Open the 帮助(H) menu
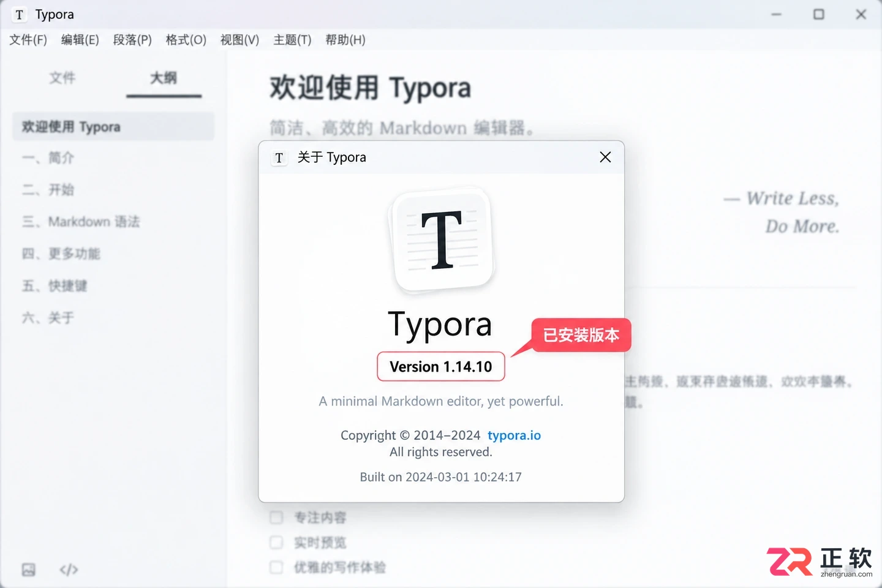Viewport: 882px width, 588px height. (345, 40)
